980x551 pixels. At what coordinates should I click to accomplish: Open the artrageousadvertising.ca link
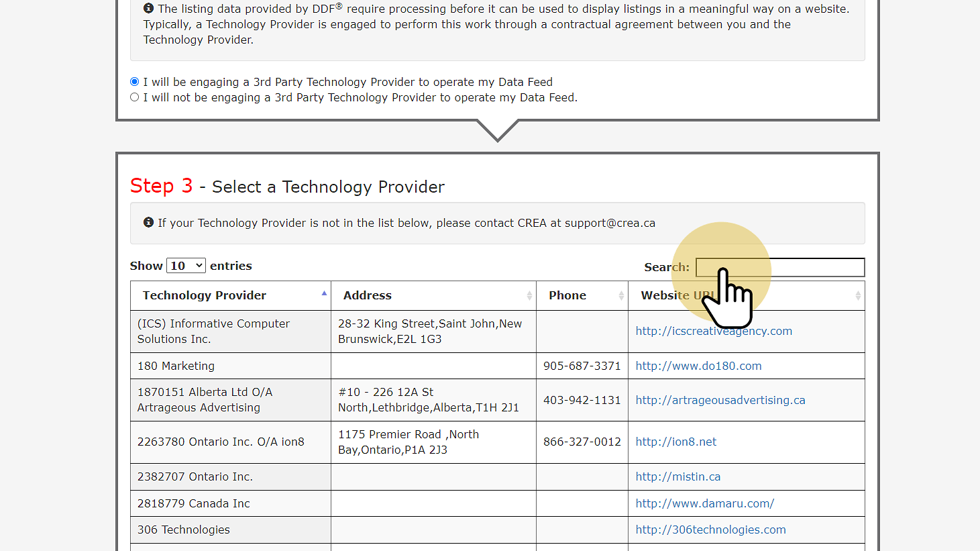click(720, 400)
